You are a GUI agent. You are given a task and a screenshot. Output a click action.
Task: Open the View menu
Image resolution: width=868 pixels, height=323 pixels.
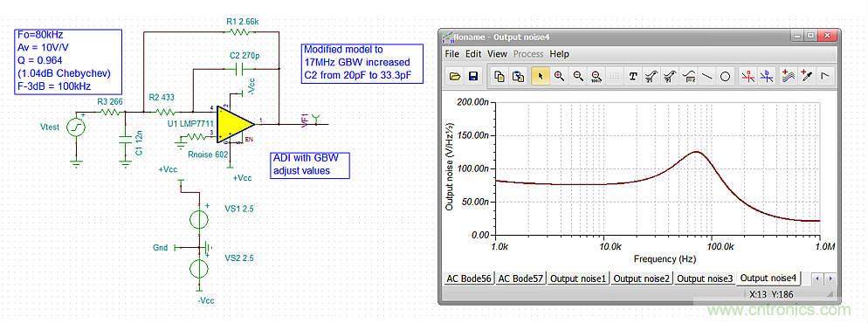497,54
